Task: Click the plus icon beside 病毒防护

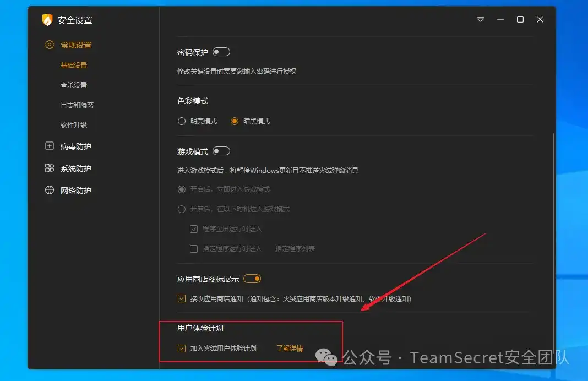Action: pyautogui.click(x=50, y=146)
